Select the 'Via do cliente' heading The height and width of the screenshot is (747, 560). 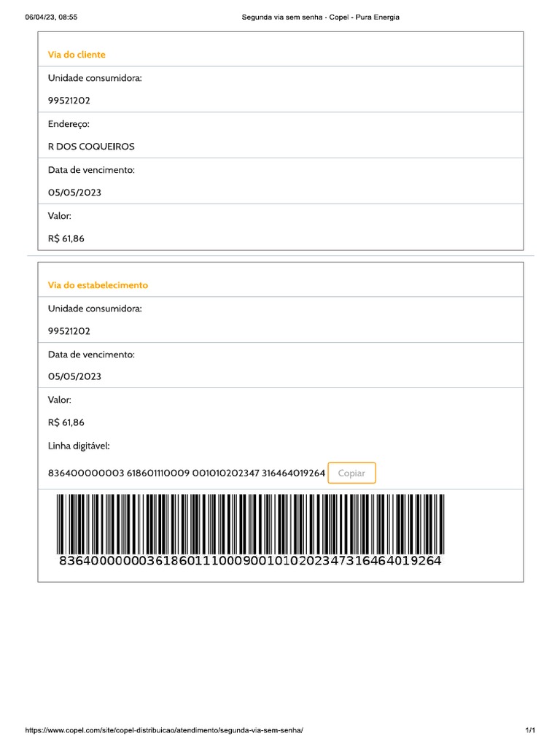pos(77,55)
